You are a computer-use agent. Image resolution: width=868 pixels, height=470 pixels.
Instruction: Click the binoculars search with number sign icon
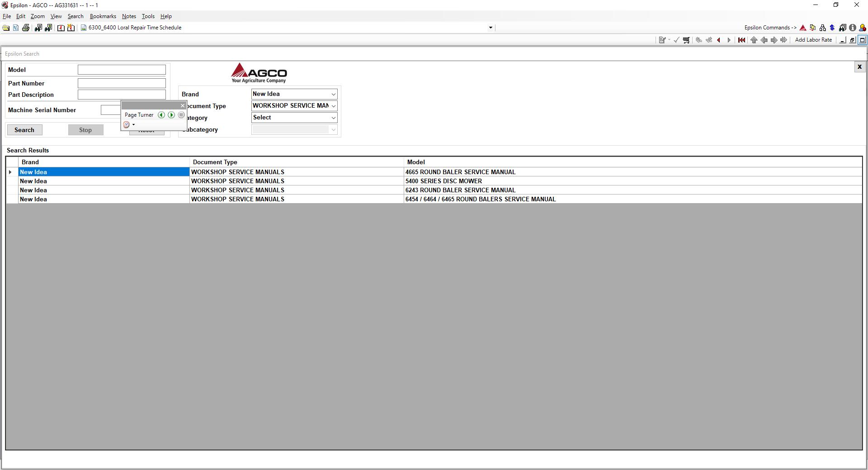[x=38, y=28]
